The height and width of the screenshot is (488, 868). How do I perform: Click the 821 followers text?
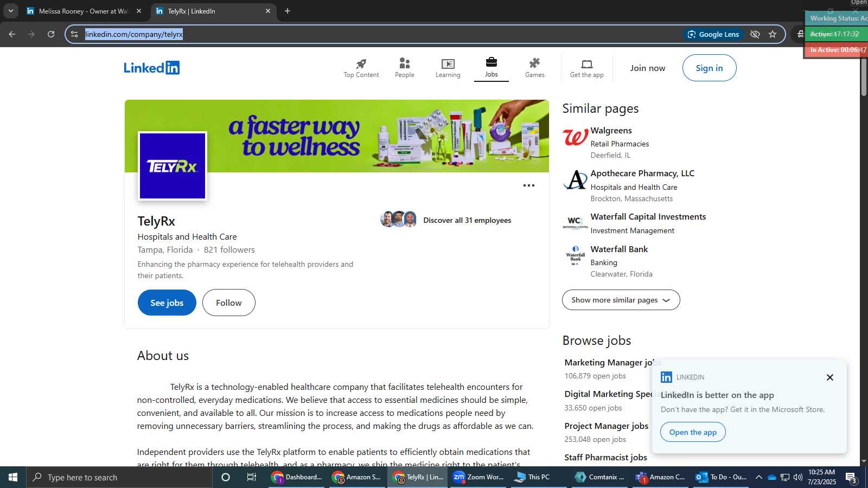point(229,250)
